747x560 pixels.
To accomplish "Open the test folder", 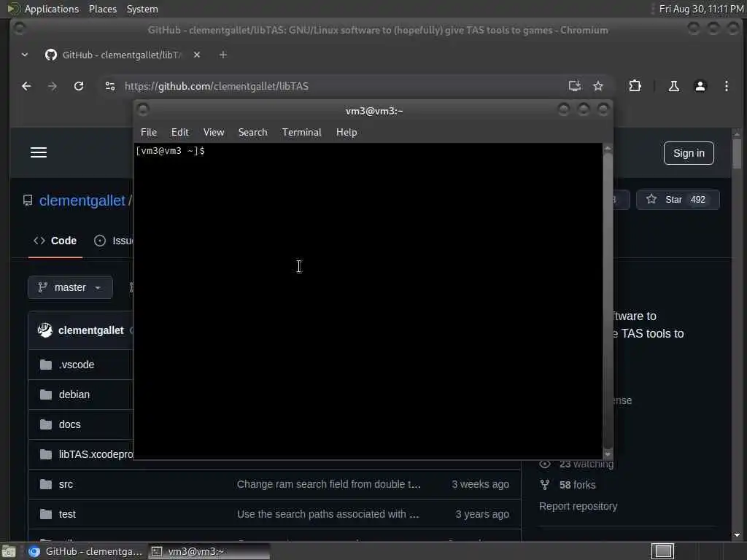I will 67,514.
